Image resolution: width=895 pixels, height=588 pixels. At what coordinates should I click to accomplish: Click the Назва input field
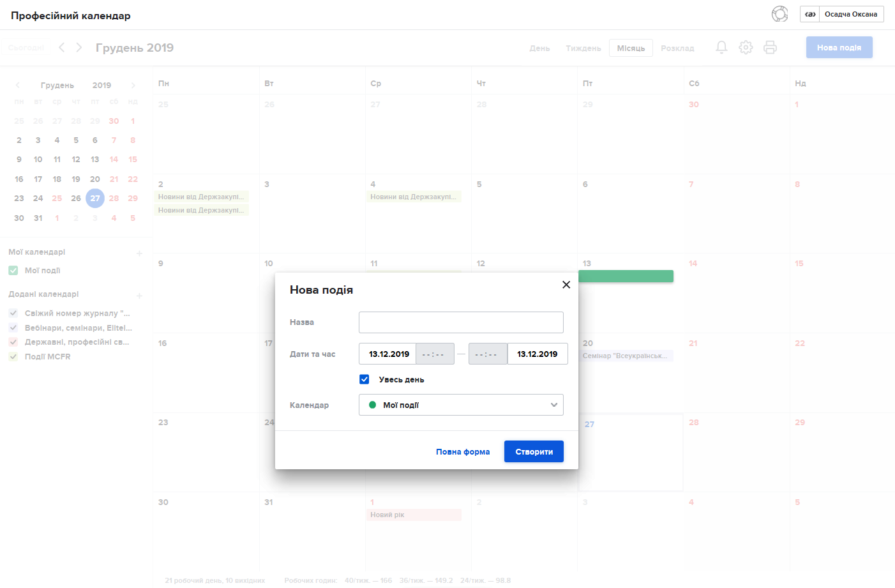(x=461, y=322)
